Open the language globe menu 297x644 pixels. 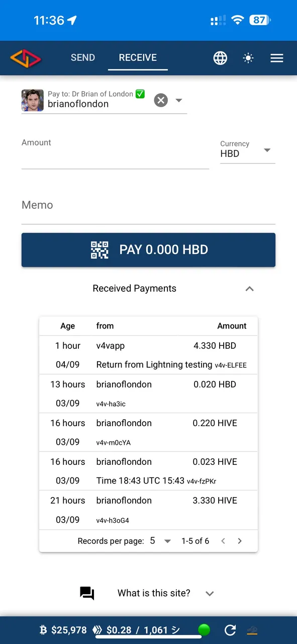pyautogui.click(x=220, y=58)
